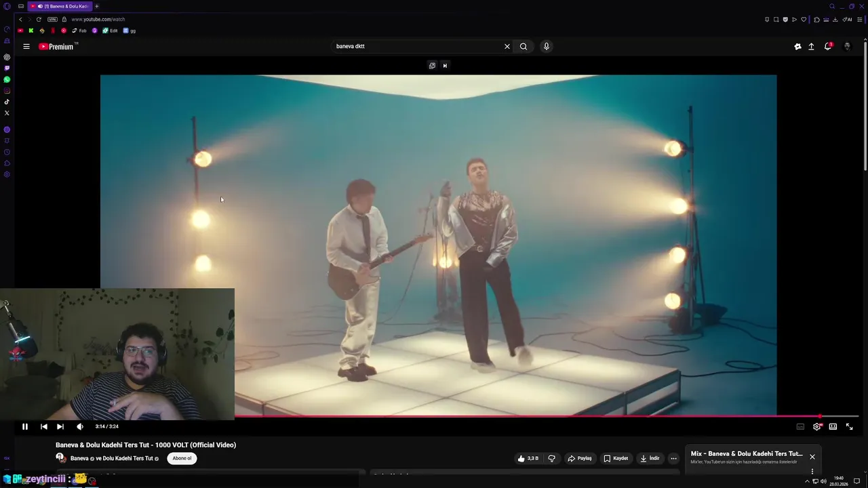Screen dimensions: 868x488
Task: Open Baneva channel link
Action: tap(79, 459)
